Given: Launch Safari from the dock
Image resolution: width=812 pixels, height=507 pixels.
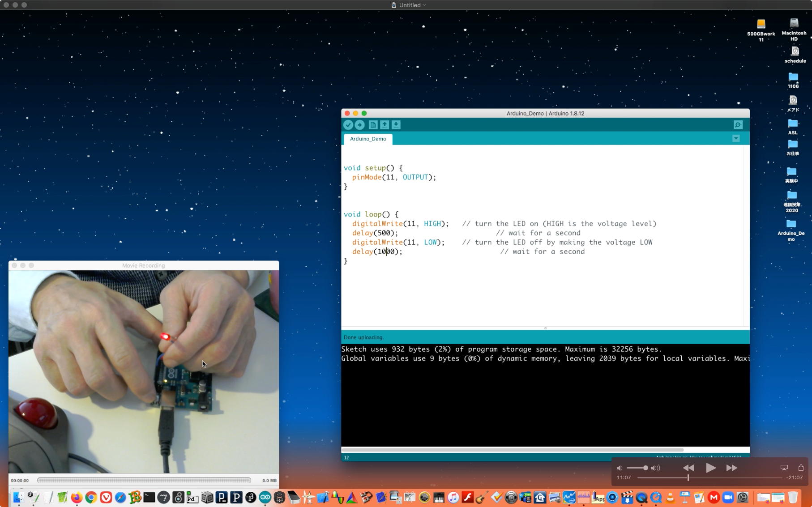Looking at the screenshot, I should [120, 497].
